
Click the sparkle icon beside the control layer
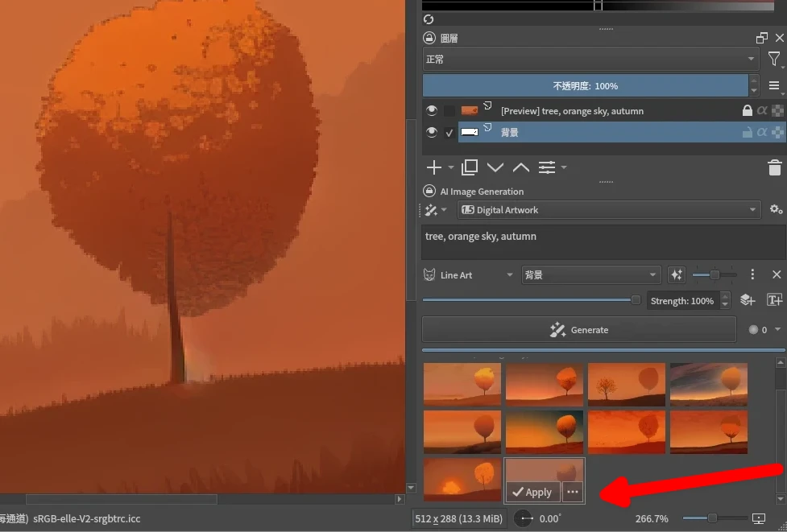(x=677, y=275)
